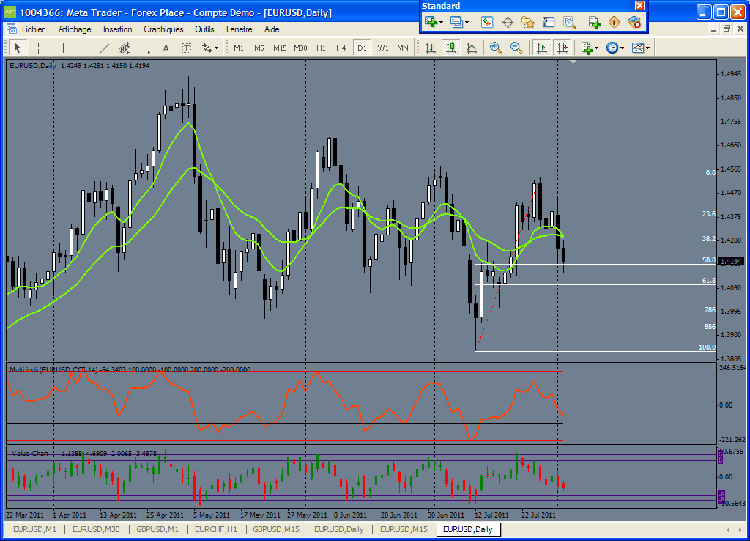This screenshot has height=541, width=750.
Task: Select the Cursor pointer tool
Action: 18,48
